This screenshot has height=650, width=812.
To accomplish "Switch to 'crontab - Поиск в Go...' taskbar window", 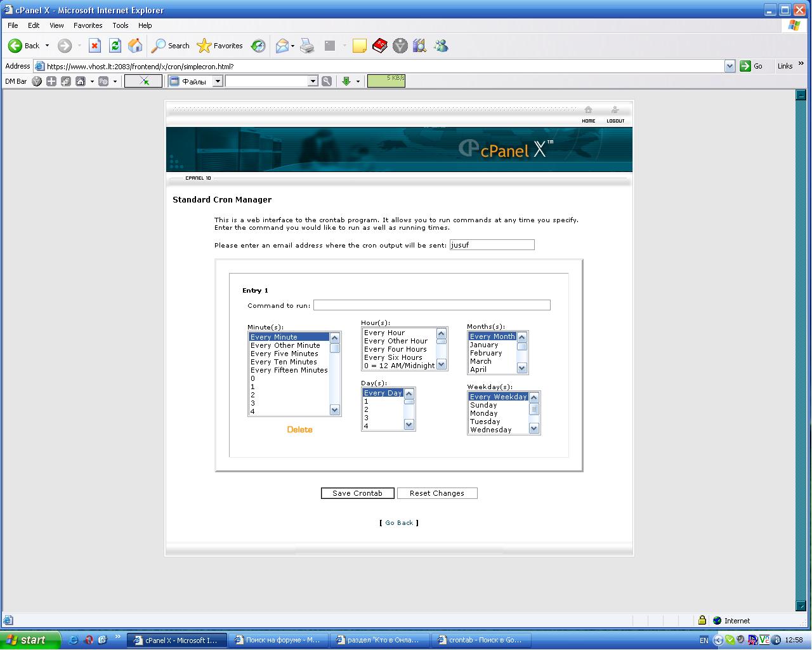I will 481,640.
